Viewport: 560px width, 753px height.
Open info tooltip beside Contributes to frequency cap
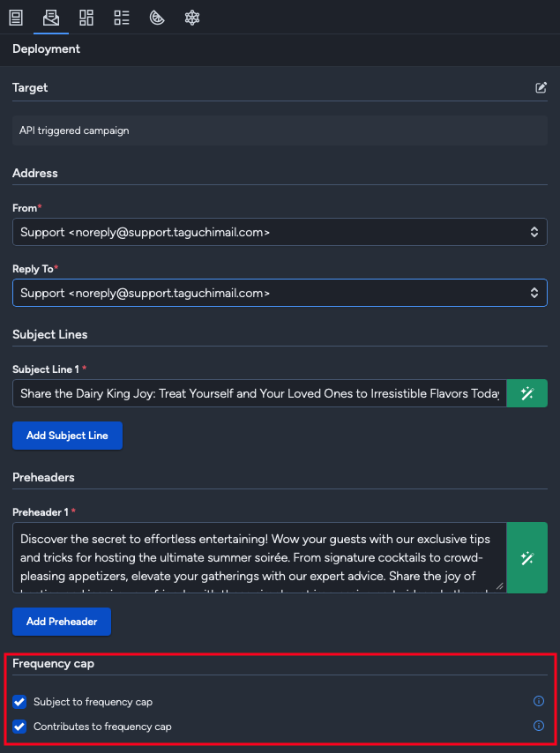(538, 726)
